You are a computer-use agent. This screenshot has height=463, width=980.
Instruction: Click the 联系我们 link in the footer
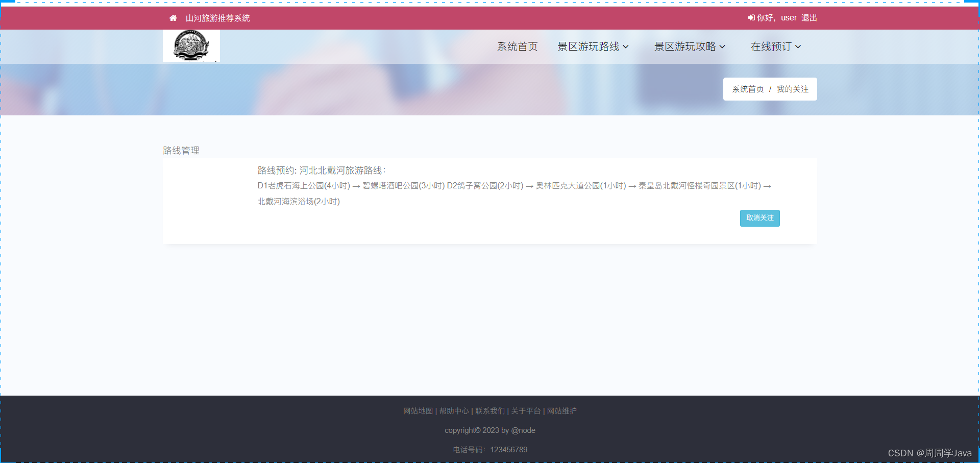tap(489, 411)
